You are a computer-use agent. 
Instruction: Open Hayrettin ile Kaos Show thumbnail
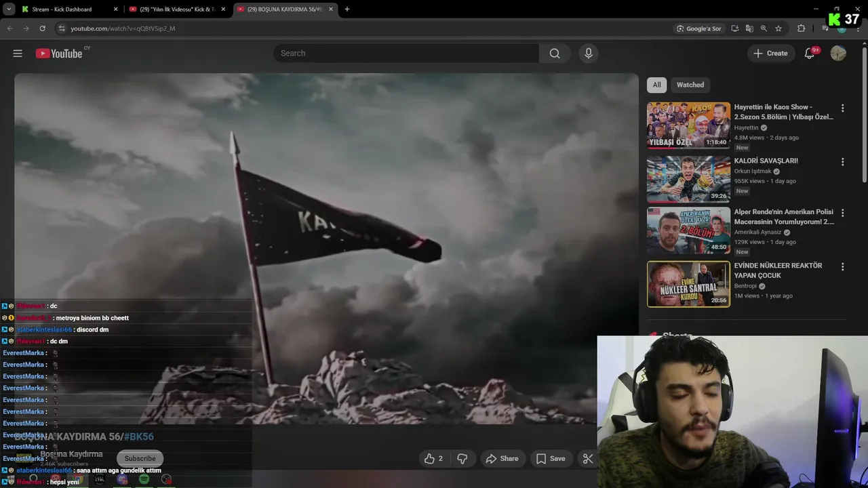tap(688, 125)
